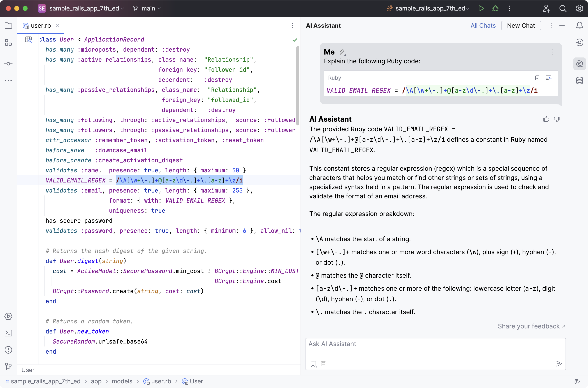
Task: Open the Database tool window
Action: click(580, 80)
